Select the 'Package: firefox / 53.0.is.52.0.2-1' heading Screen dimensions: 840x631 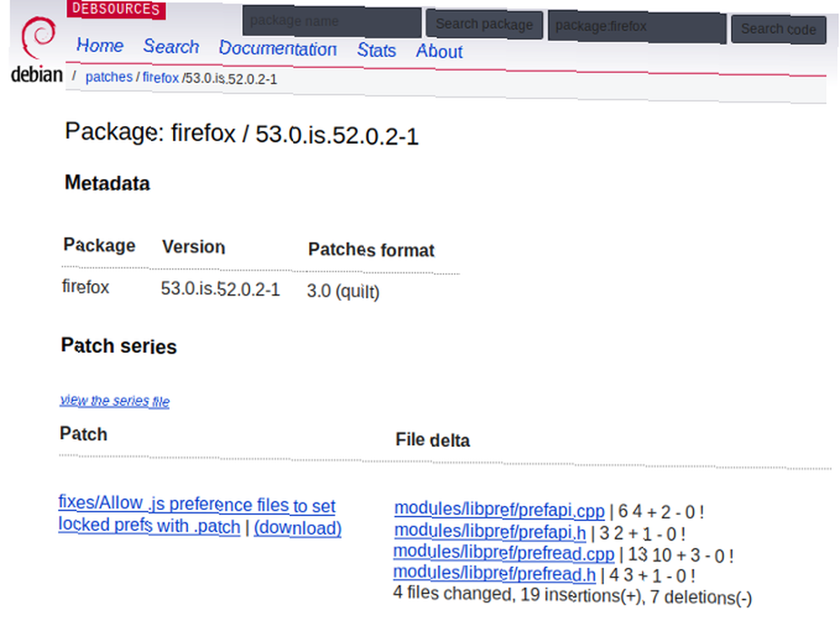click(x=242, y=134)
